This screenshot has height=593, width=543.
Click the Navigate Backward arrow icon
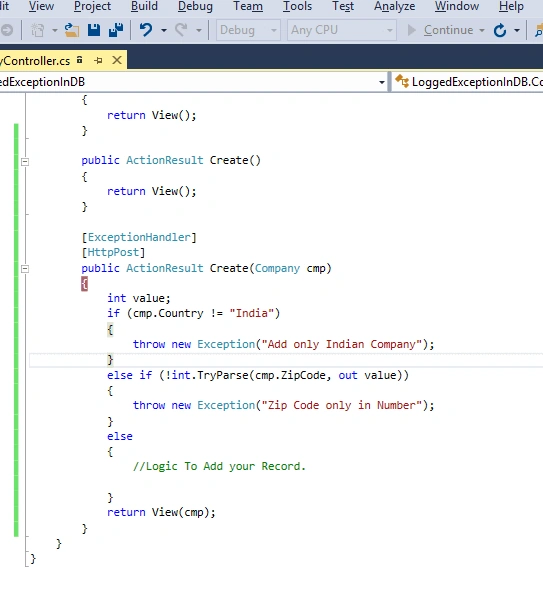[7, 30]
